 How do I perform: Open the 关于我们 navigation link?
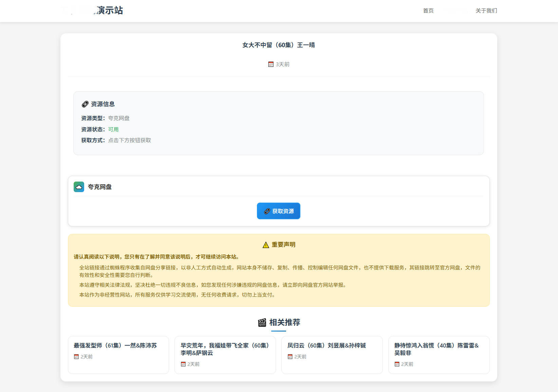click(x=486, y=11)
